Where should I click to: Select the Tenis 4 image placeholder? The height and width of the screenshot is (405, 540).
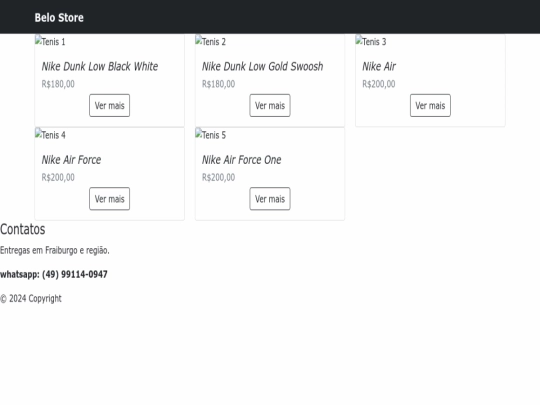50,135
